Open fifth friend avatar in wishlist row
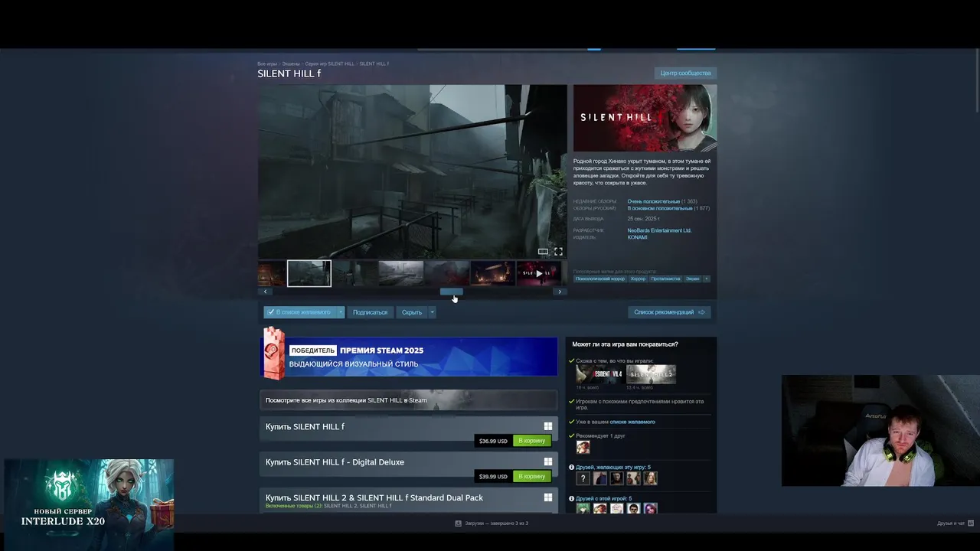 pyautogui.click(x=650, y=478)
